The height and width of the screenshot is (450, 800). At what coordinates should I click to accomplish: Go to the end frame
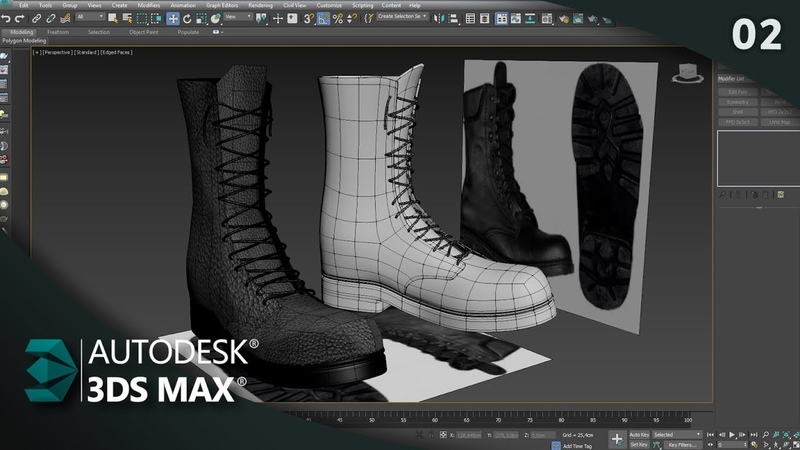tap(753, 435)
